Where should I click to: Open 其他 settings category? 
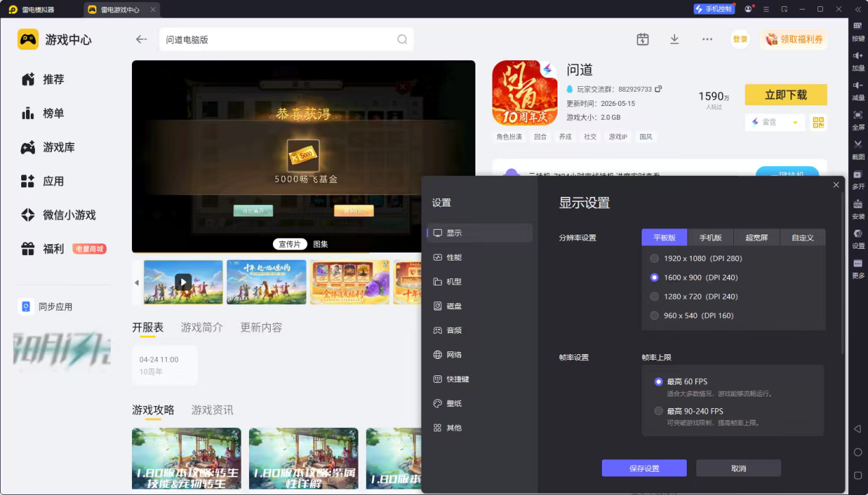pos(479,428)
